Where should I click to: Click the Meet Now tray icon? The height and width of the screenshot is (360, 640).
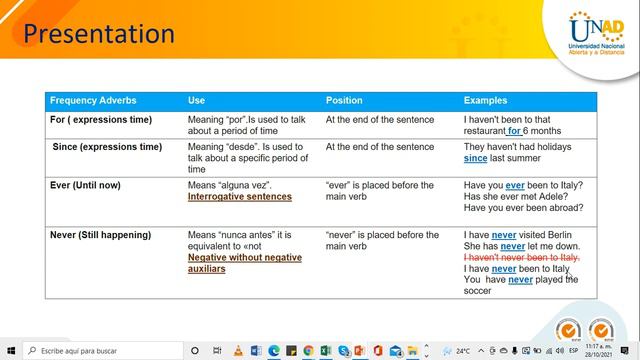(x=493, y=351)
